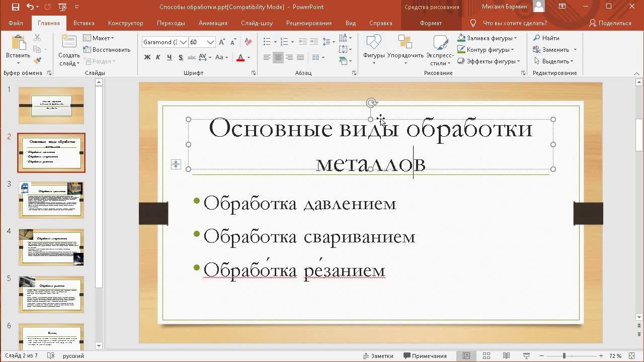644x362 pixels.
Task: Toggle center text alignment
Action: tap(278, 58)
